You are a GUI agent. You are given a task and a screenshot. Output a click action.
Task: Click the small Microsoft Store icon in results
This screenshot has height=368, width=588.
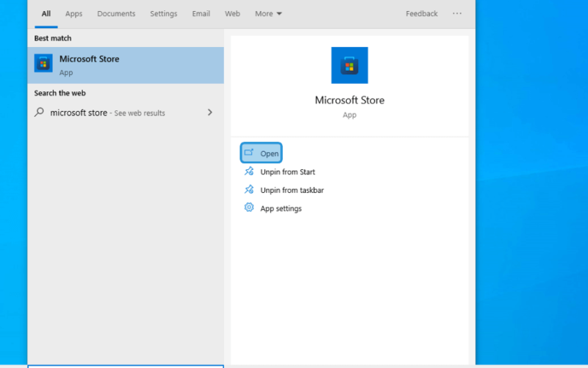pos(43,63)
